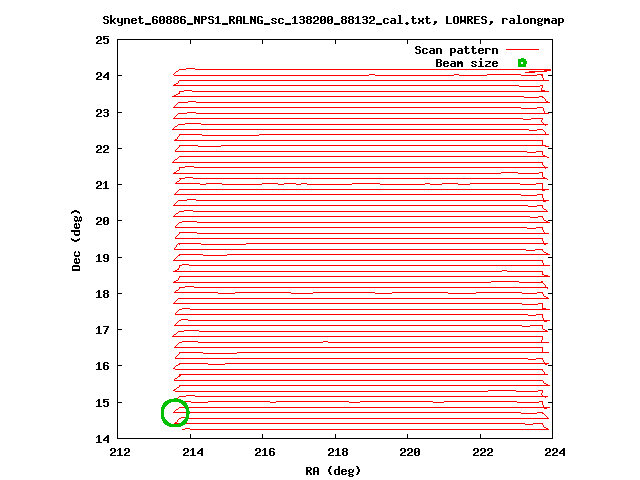Viewport: 640px width, 480px height.
Task: Click the Dec axis tick label 19
Action: coord(102,258)
